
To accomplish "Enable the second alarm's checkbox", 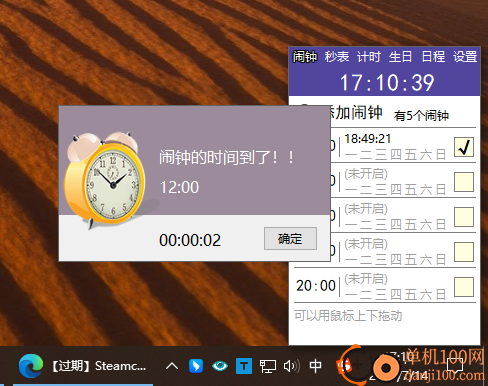I will [464, 182].
